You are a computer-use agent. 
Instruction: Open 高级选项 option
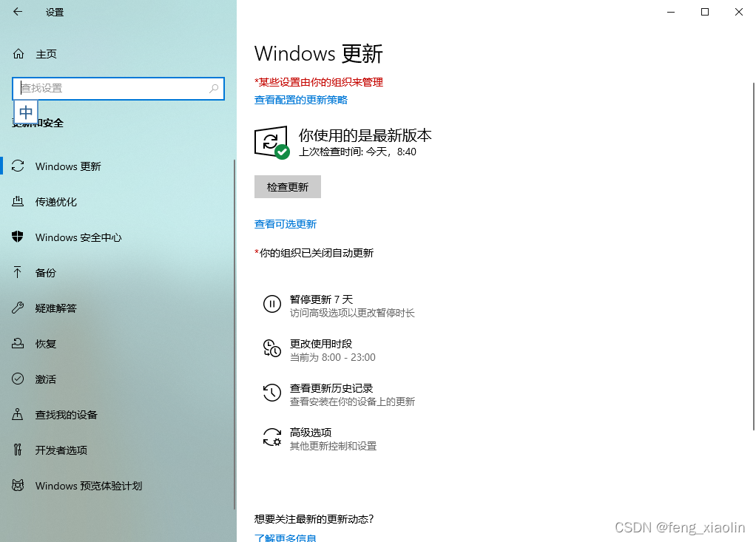tap(320, 439)
